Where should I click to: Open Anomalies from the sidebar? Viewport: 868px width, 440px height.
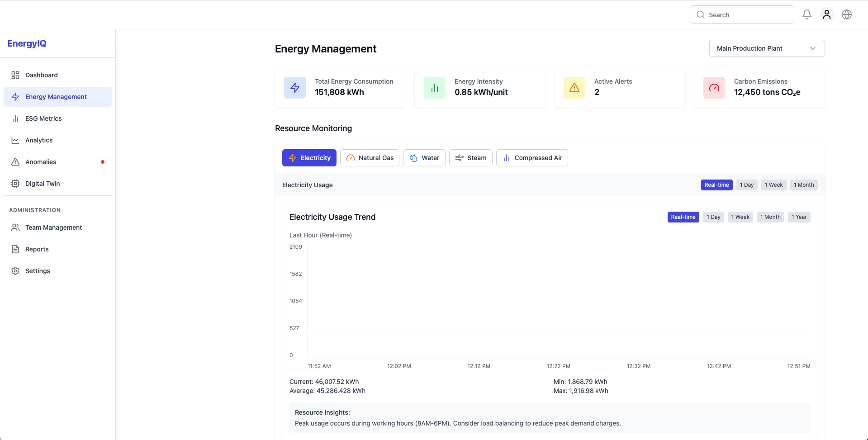(41, 162)
